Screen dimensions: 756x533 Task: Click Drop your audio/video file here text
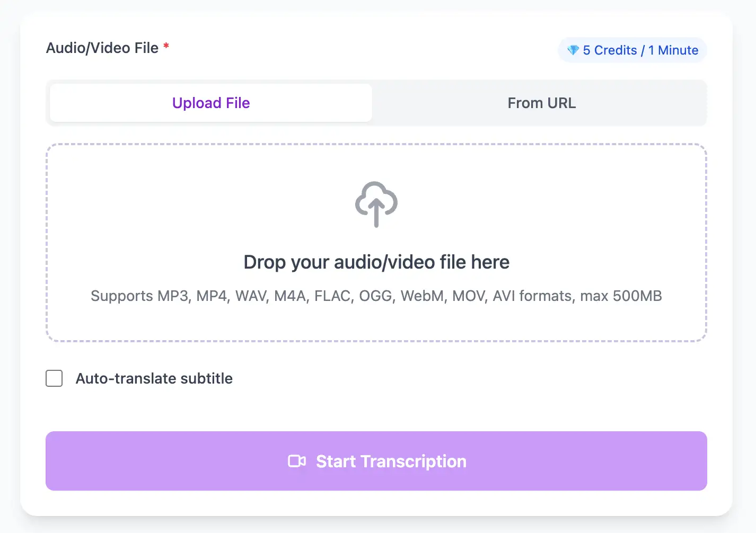coord(376,262)
